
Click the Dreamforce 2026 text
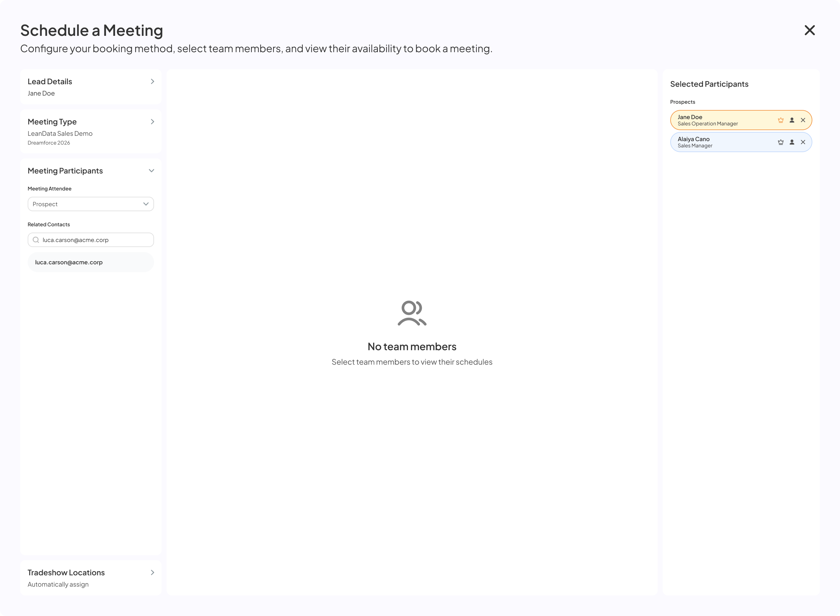pos(49,143)
